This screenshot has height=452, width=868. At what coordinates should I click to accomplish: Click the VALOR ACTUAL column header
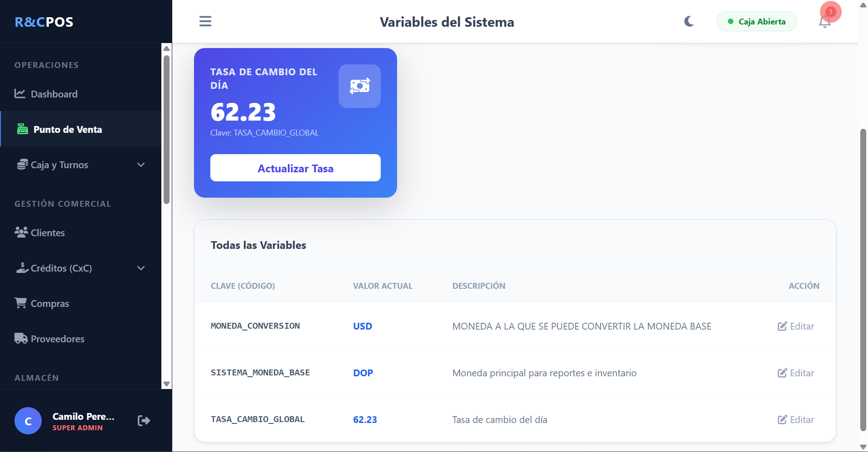[x=383, y=286]
